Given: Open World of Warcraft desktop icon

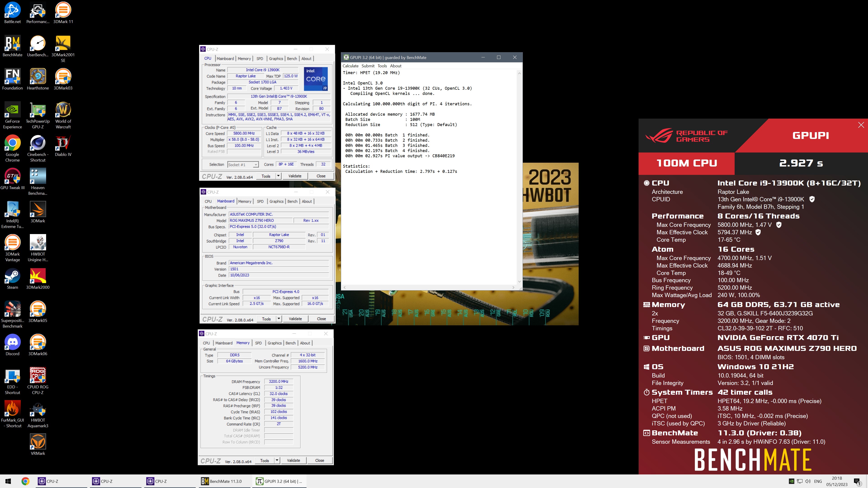Looking at the screenshot, I should (63, 115).
